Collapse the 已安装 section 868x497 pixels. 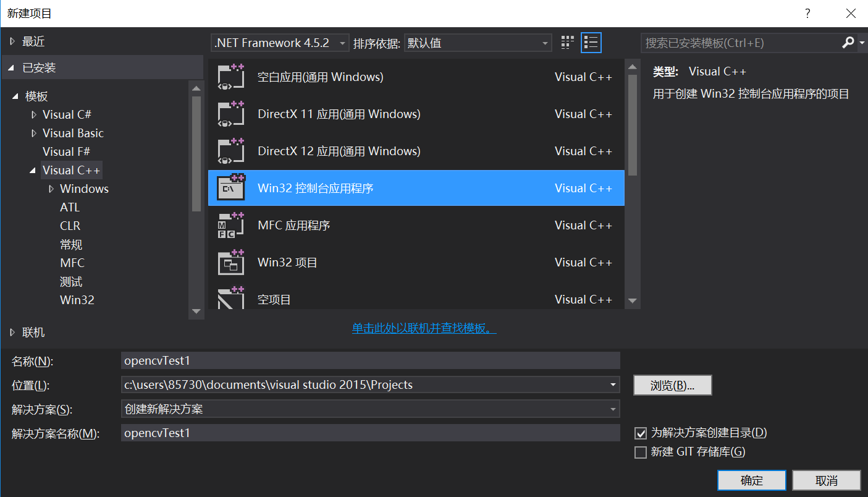tap(12, 68)
